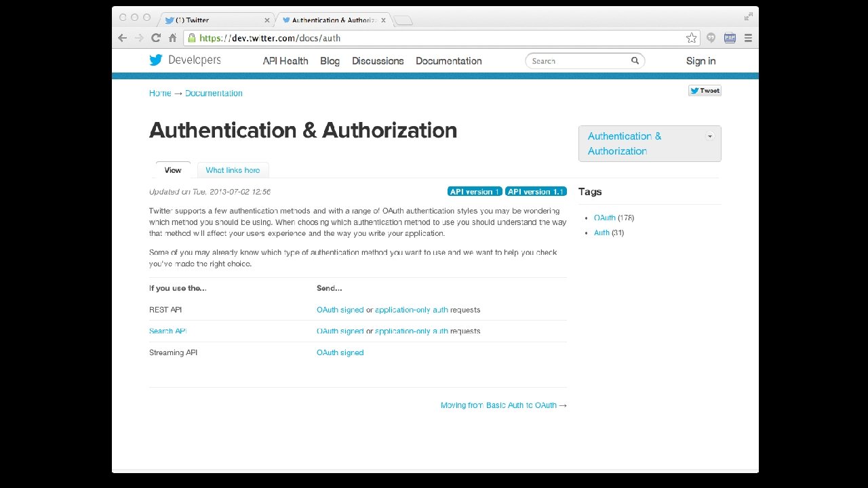Open Documentation in the top navigation

(449, 61)
